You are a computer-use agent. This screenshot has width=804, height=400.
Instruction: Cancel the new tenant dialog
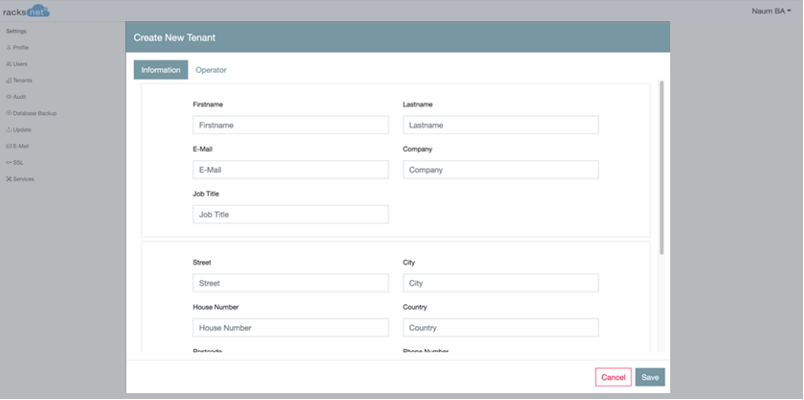613,377
